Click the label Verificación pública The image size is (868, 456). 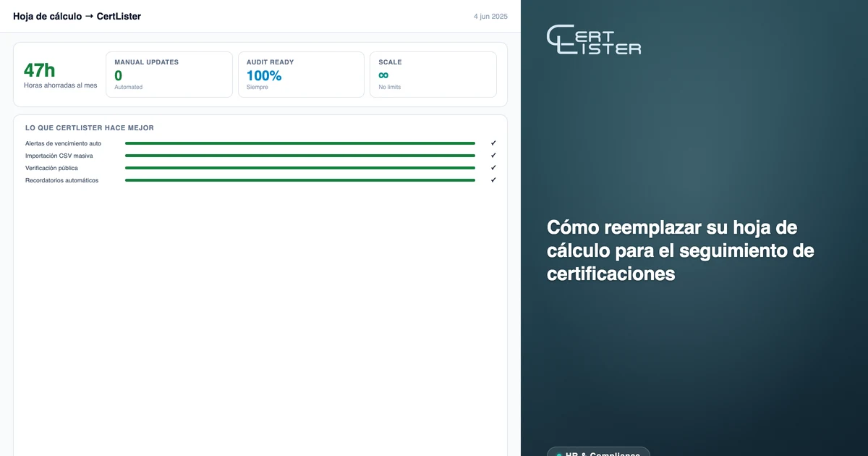pos(51,168)
